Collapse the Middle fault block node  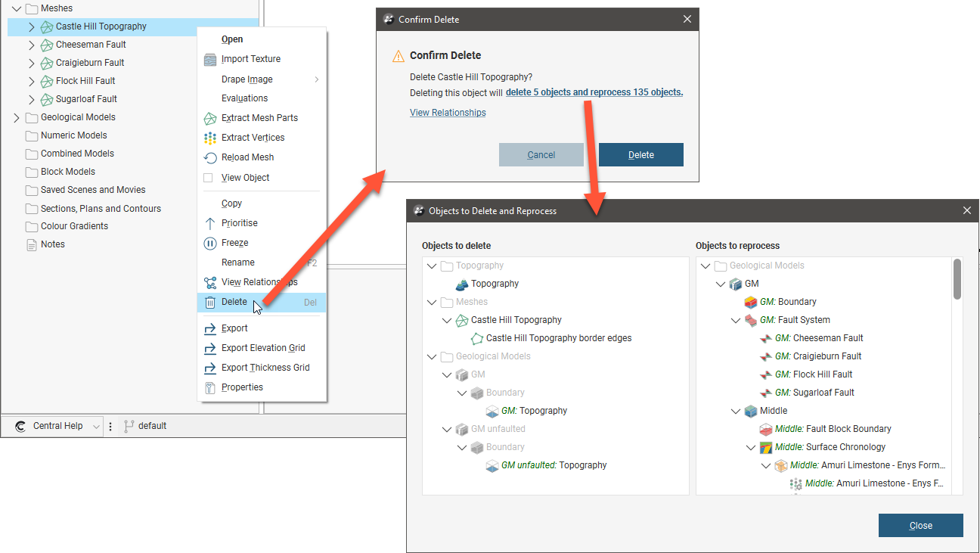click(736, 411)
